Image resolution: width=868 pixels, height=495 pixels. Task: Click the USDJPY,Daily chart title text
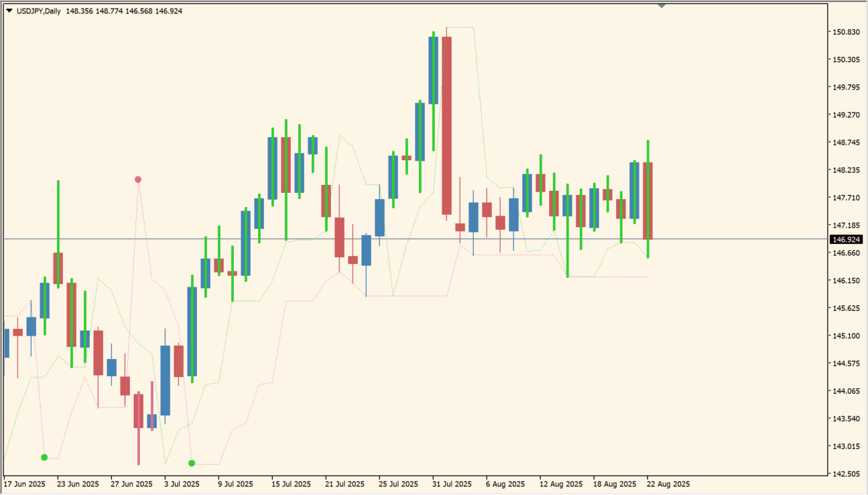(38, 11)
